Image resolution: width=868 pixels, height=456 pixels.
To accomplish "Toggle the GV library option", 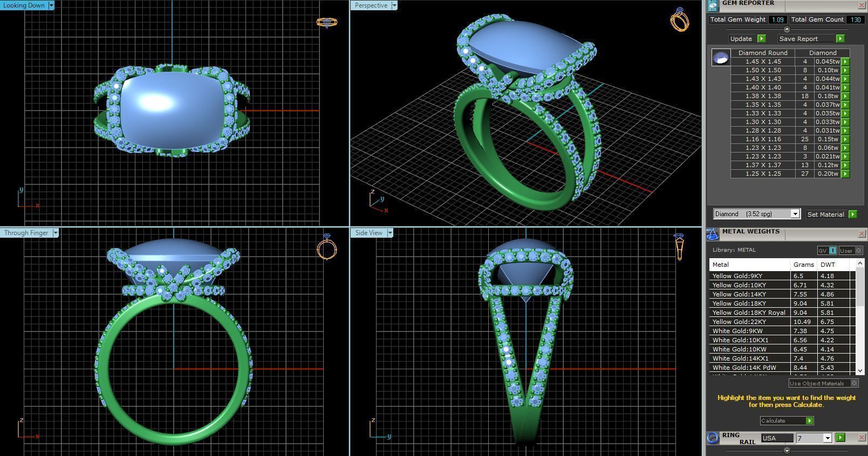I will pos(826,251).
